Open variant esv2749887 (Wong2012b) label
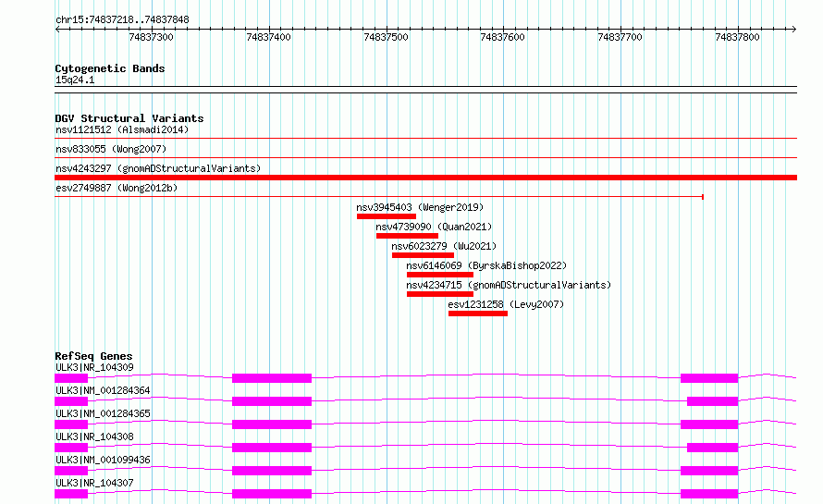Screen dimensions: 823x504 point(117,188)
